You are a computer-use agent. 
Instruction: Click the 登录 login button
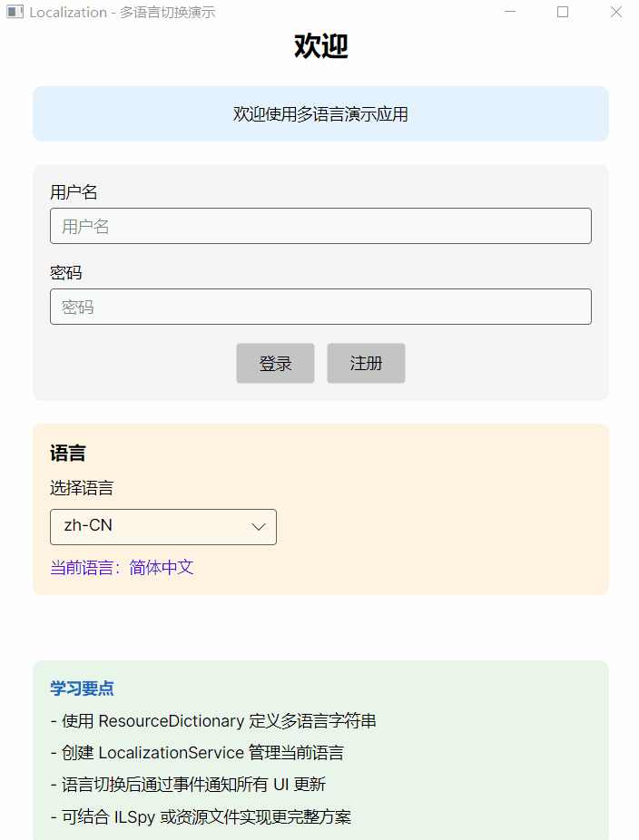click(275, 364)
